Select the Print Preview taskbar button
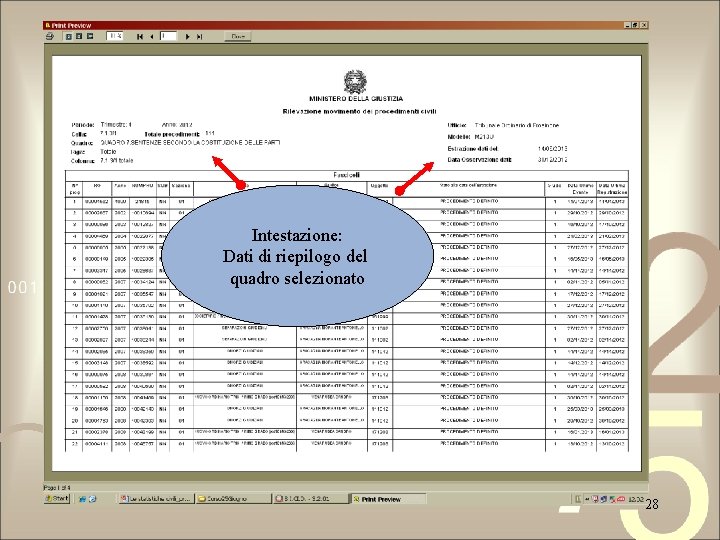Screen dimensions: 720x540 (388, 499)
